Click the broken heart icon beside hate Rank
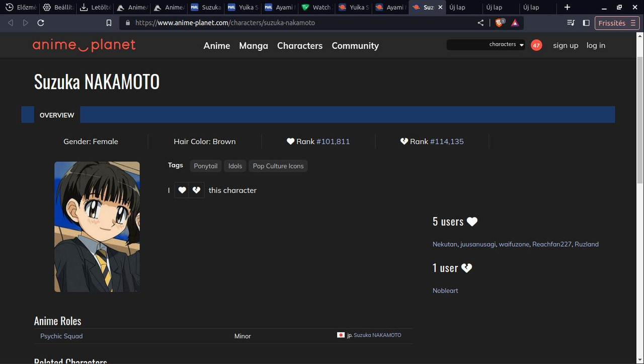Screen dimensions: 644x364 tap(404, 141)
